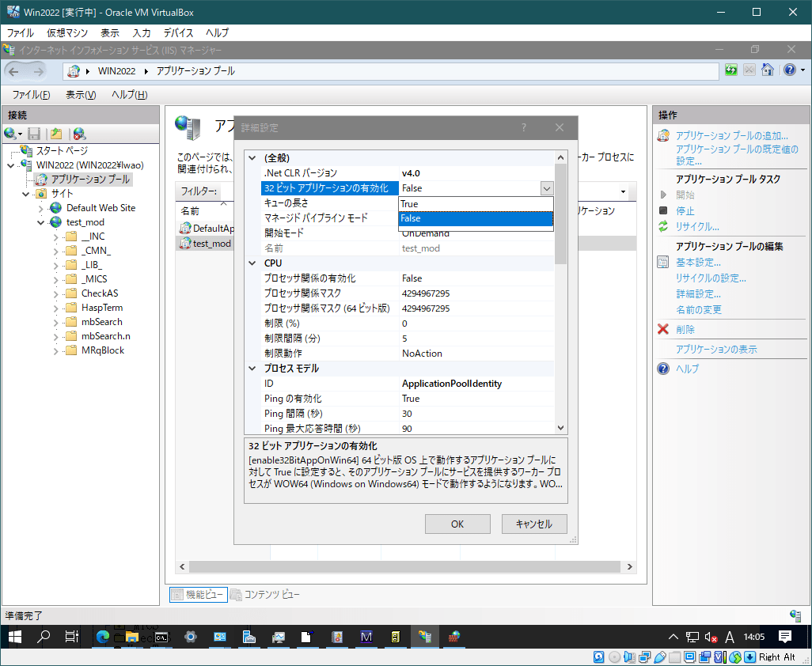Click the black stop square icon in actions pane
812x666 pixels.
[x=663, y=210]
